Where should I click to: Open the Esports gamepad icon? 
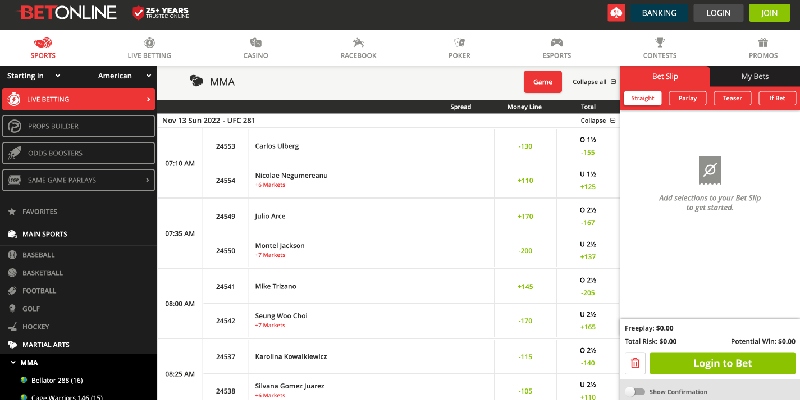point(557,42)
